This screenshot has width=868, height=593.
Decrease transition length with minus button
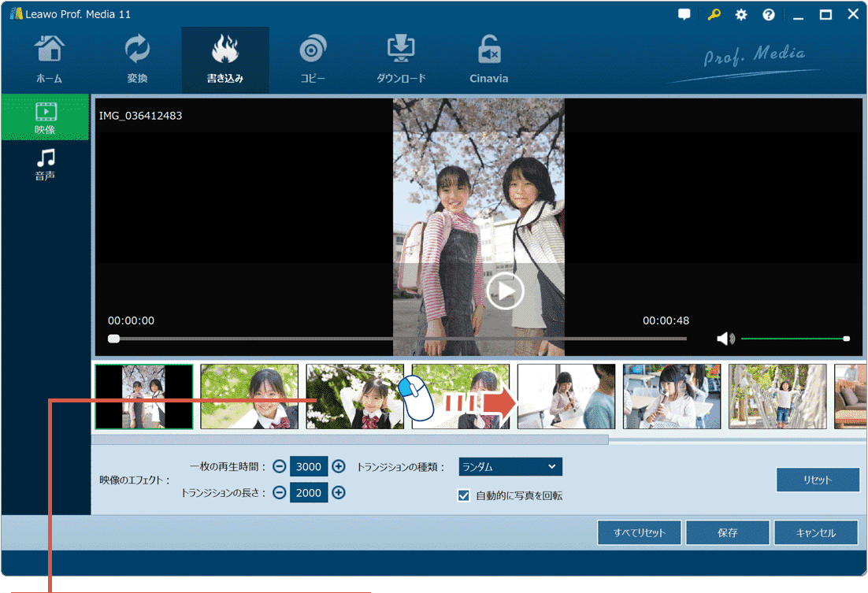click(x=280, y=492)
